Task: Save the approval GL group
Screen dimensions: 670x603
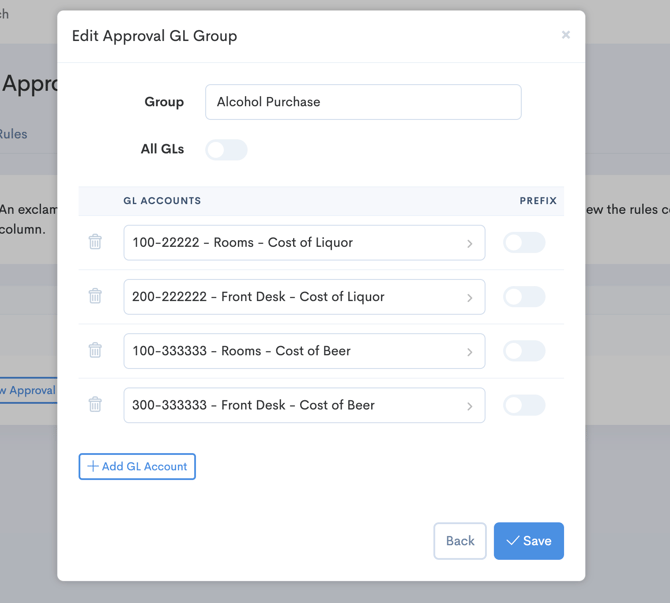Action: [528, 541]
